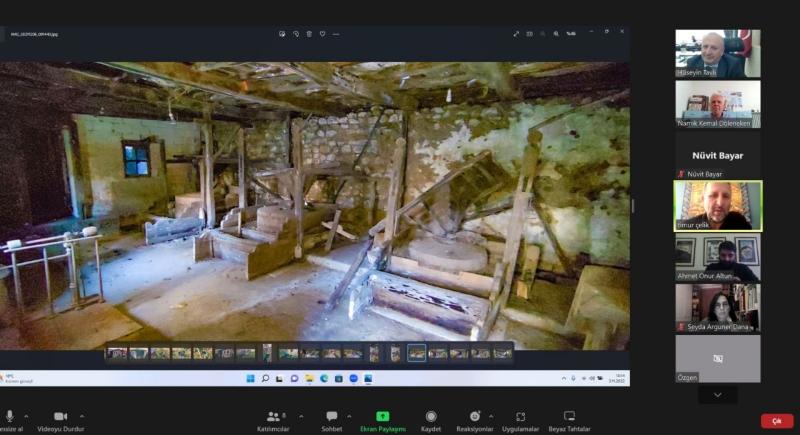This screenshot has width=800, height=435.
Task: Click the microphone mute icon
Action: (x=9, y=416)
